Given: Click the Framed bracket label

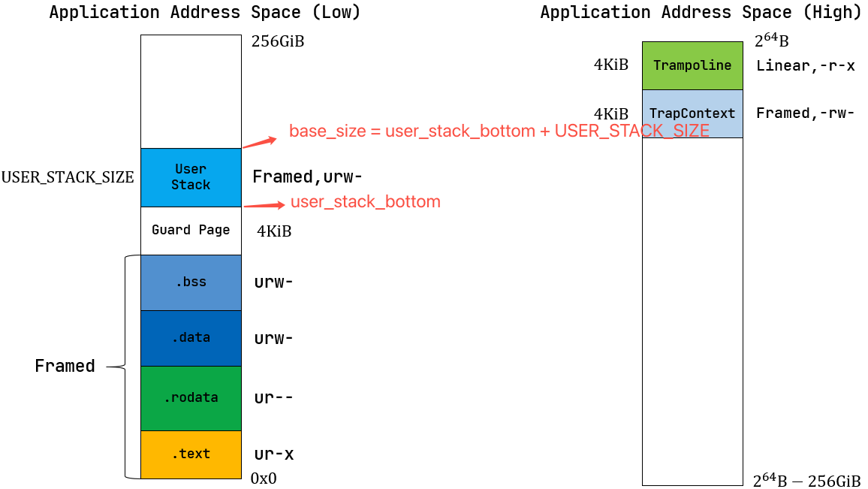Looking at the screenshot, I should 65,366.
